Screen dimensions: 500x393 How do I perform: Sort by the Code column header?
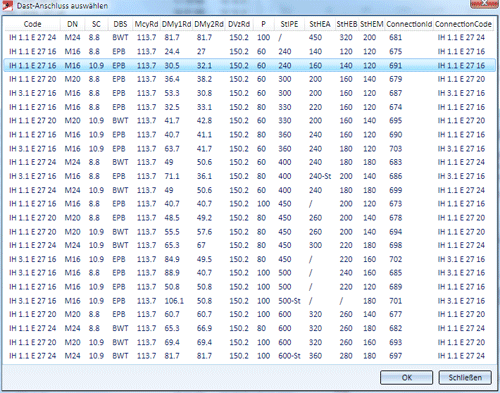[x=32, y=24]
